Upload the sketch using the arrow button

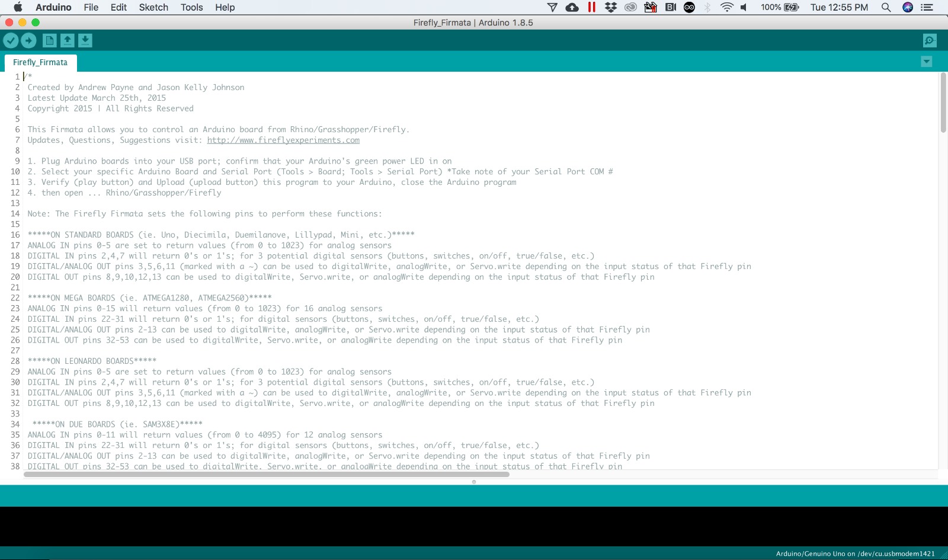point(28,40)
